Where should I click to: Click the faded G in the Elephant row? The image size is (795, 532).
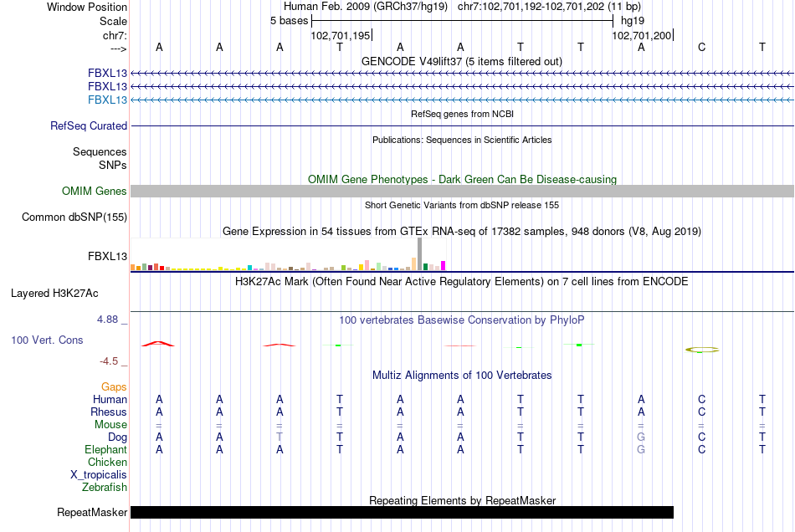[x=641, y=449]
